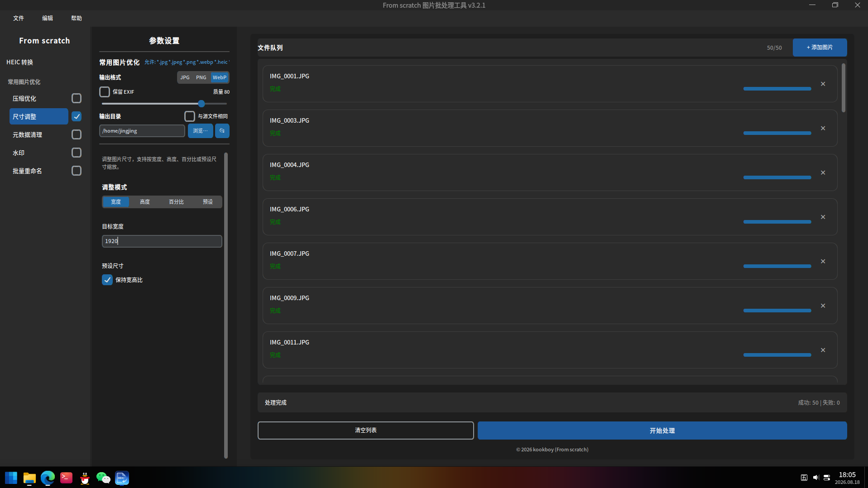Remove IMG_0007.JPG from the queue
This screenshot has height=488, width=868.
823,262
